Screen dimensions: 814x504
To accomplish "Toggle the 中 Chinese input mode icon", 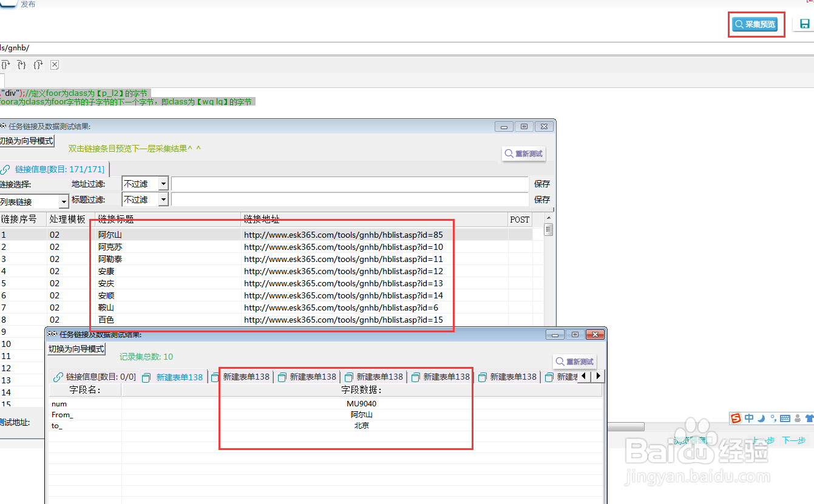I will [749, 418].
